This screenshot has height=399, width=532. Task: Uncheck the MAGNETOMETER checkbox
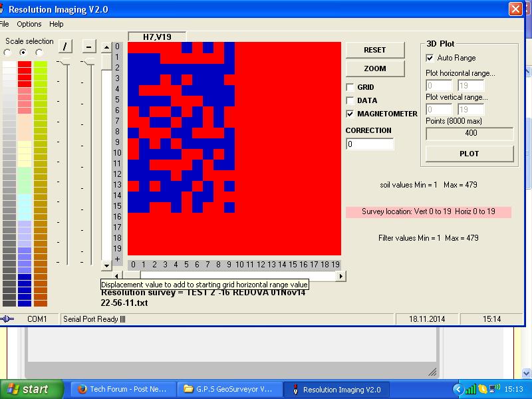point(350,114)
